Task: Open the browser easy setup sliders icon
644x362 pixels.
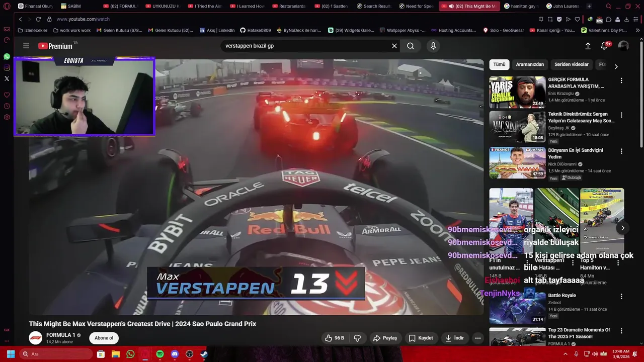Action: (x=636, y=19)
